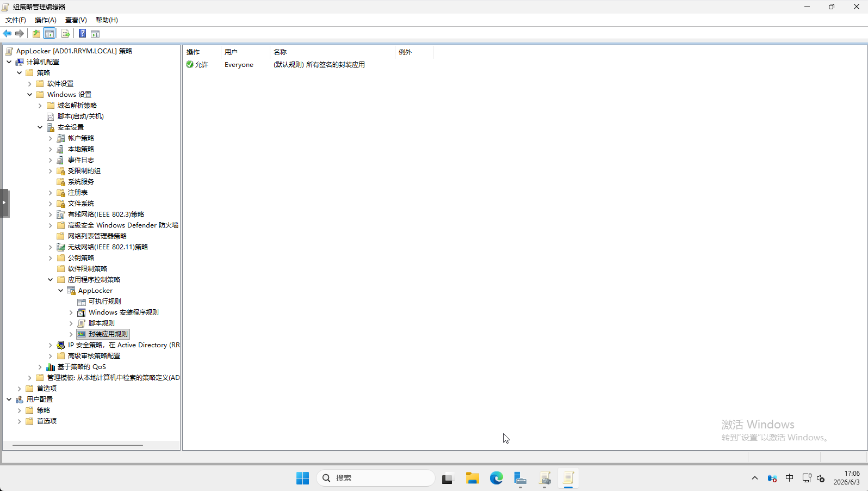
Task: Expand the 软件设置 node
Action: coord(30,84)
